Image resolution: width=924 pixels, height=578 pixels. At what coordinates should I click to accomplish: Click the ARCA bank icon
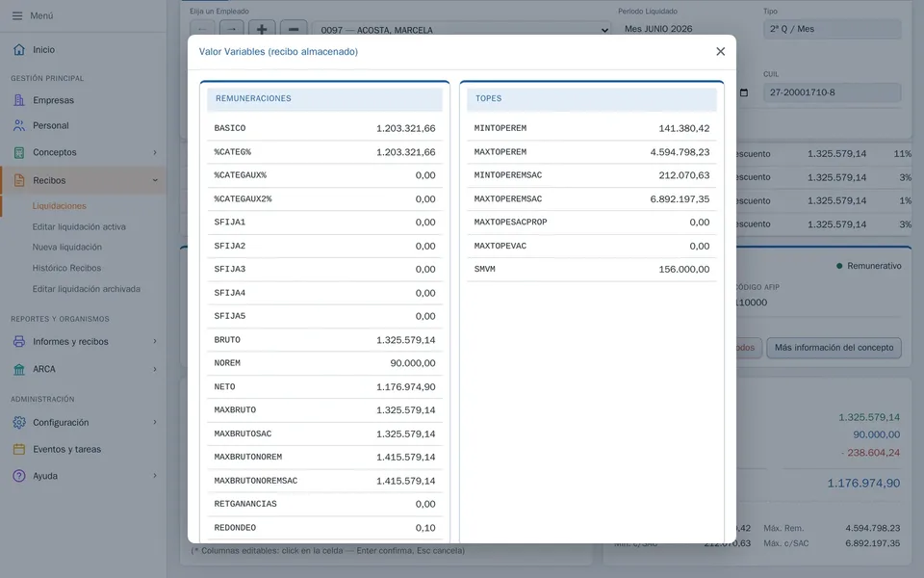click(19, 369)
